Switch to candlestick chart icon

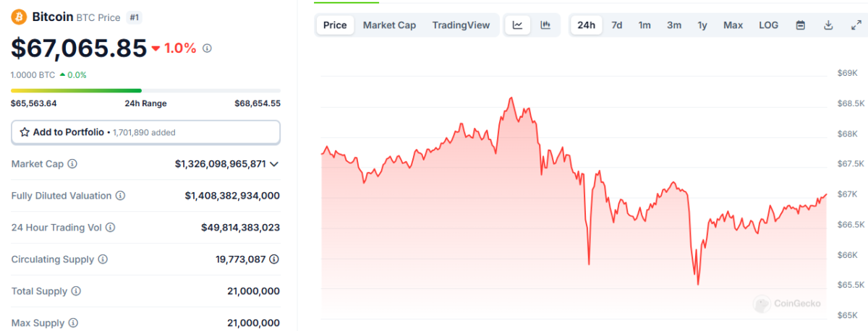pos(545,25)
